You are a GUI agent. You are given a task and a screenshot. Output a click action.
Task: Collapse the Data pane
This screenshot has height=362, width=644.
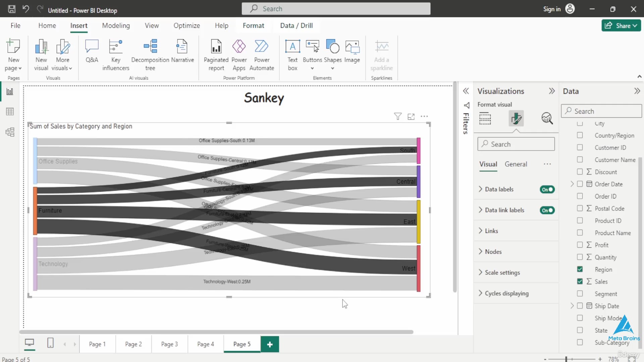637,91
